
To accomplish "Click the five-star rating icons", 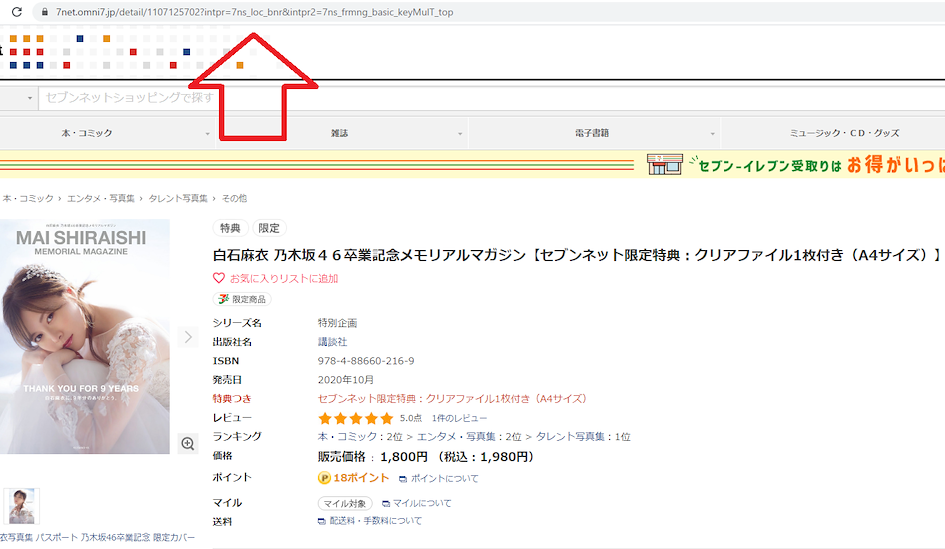I will tap(356, 418).
